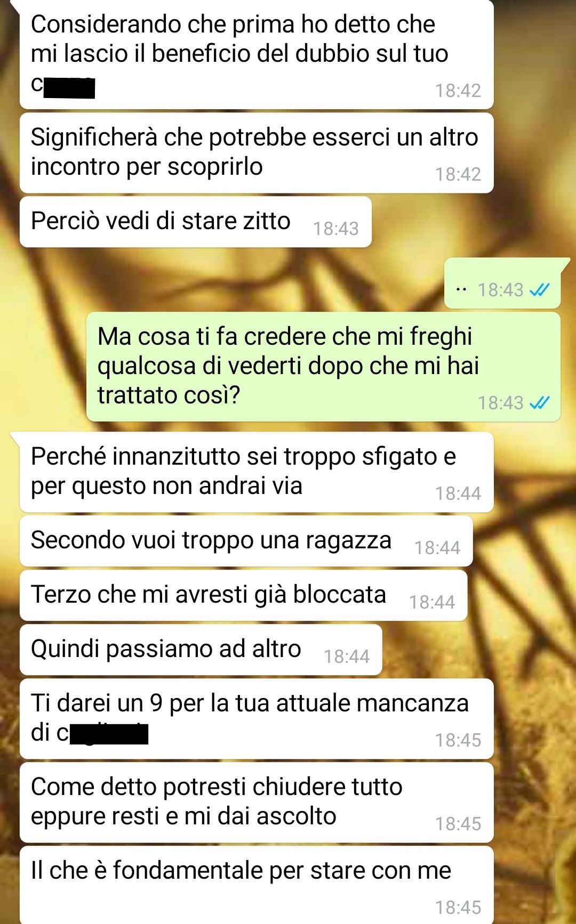The height and width of the screenshot is (924, 576).
Task: Tap the 18:44 timestamp next to 'Quindi passiamo ad altro'
Action: [x=347, y=656]
